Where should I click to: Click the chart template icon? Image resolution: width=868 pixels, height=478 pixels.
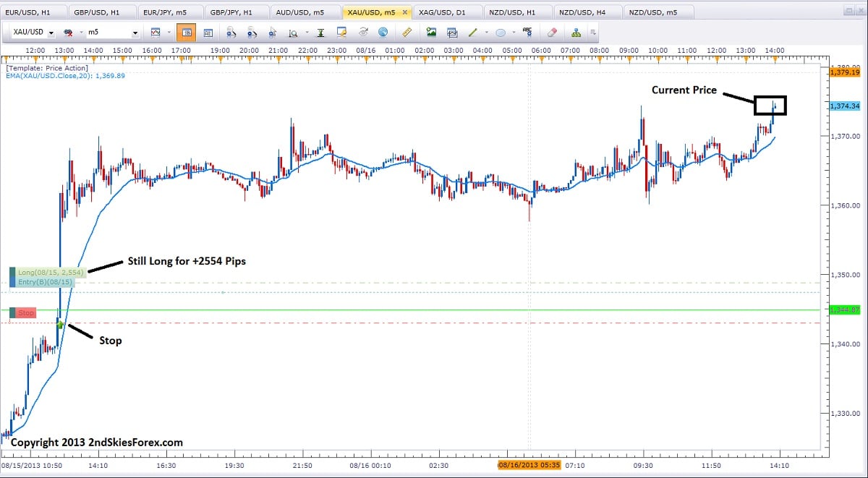(x=452, y=33)
